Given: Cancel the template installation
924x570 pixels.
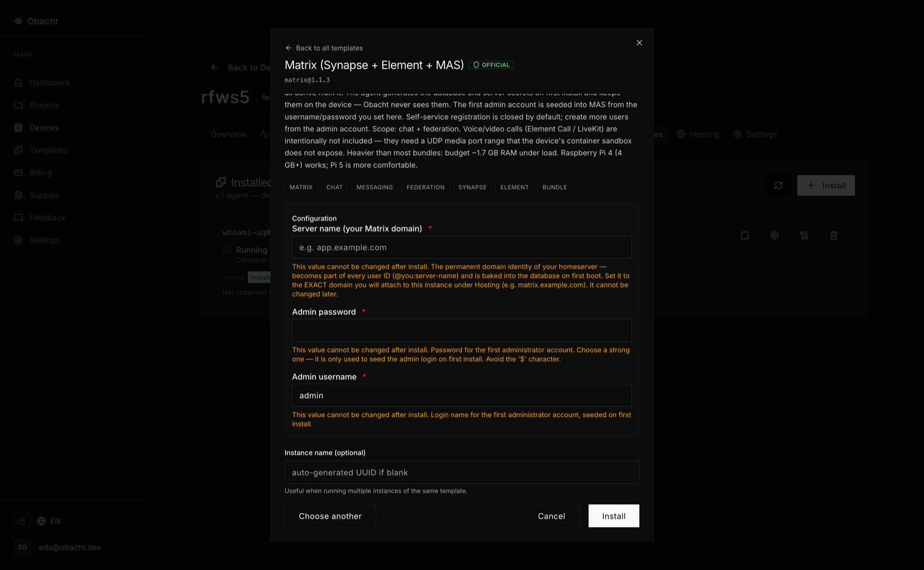Looking at the screenshot, I should pos(551,516).
